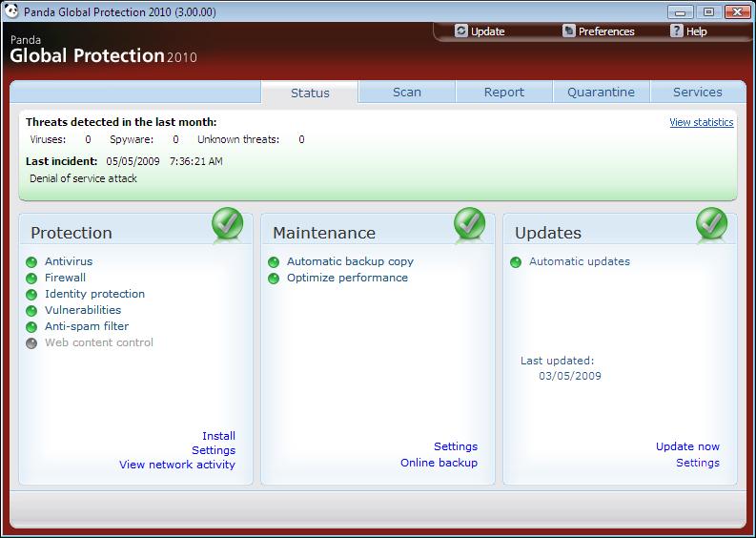The height and width of the screenshot is (538, 756).
Task: Go to the Quarantine tab
Action: (601, 93)
